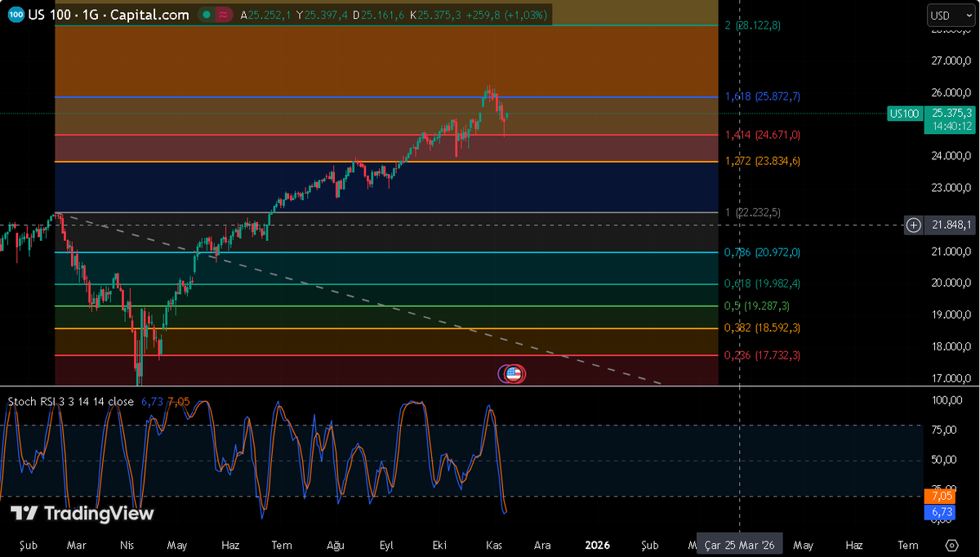This screenshot has height=557, width=980.
Task: Open the US economic event flag icon
Action: 514,374
